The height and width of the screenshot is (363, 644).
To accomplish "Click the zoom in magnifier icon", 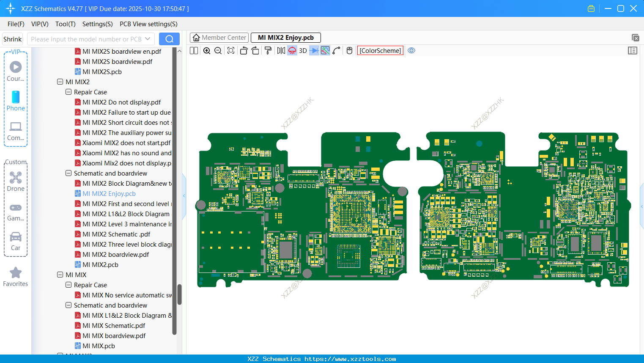I will point(207,51).
